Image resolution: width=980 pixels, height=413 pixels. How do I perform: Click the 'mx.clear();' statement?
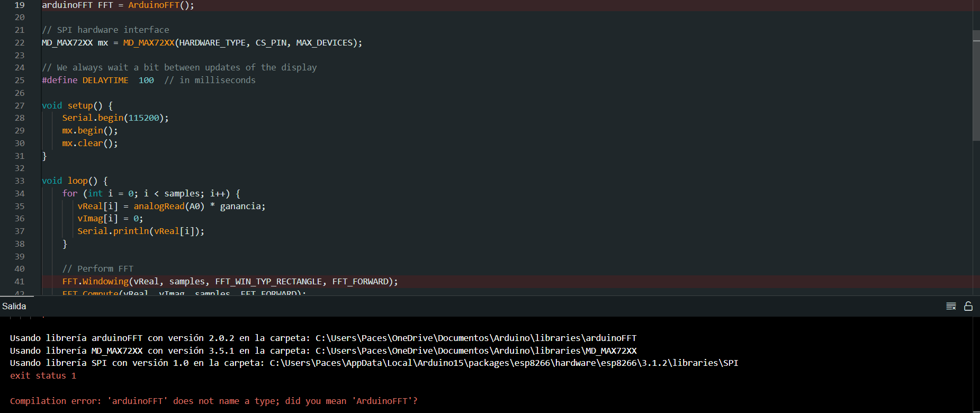90,143
